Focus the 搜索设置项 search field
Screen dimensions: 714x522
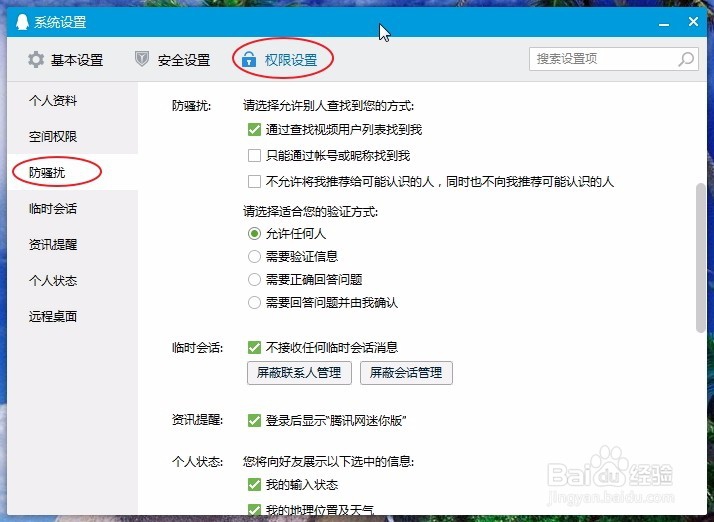[613, 59]
